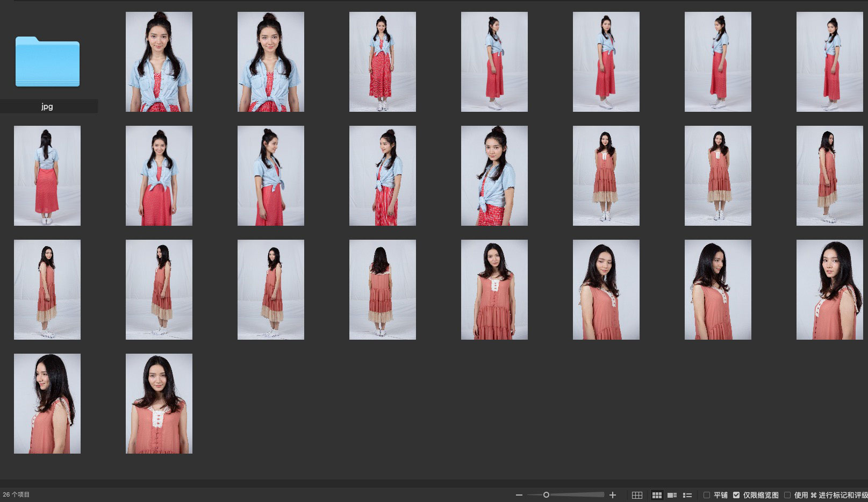This screenshot has height=502, width=868.
Task: Select the last photo thumbnail in the grid
Action: point(159,404)
